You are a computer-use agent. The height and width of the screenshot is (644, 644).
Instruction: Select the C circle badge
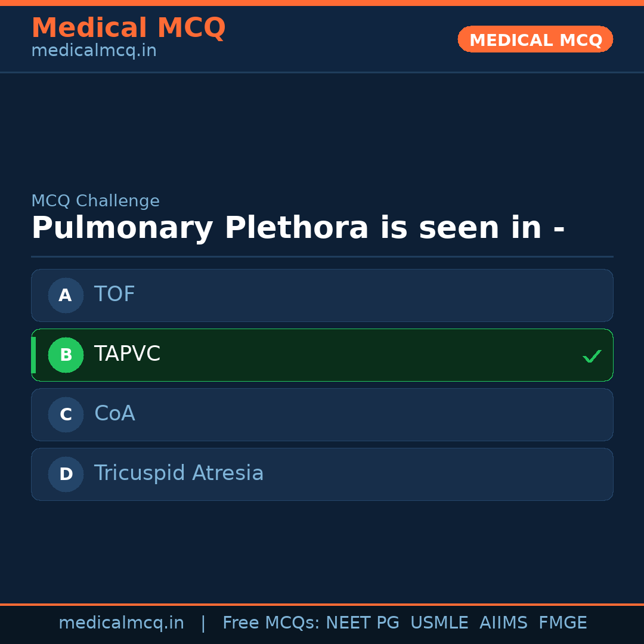click(x=66, y=414)
